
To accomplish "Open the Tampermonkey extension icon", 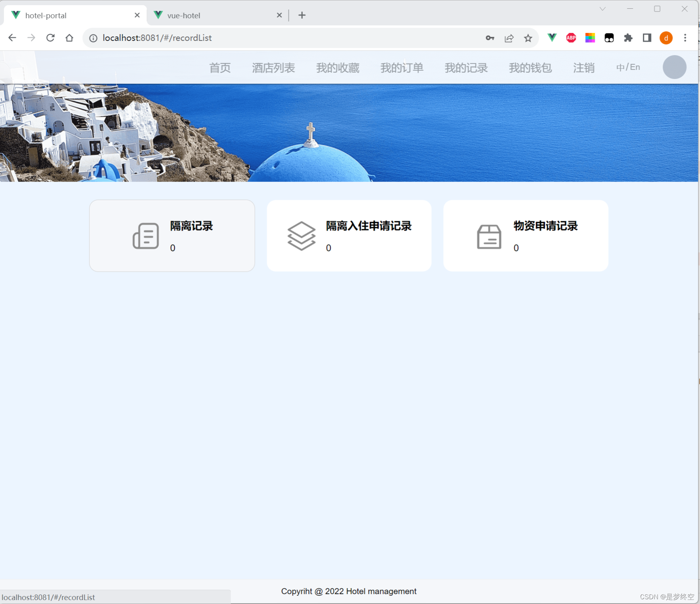I will 609,38.
